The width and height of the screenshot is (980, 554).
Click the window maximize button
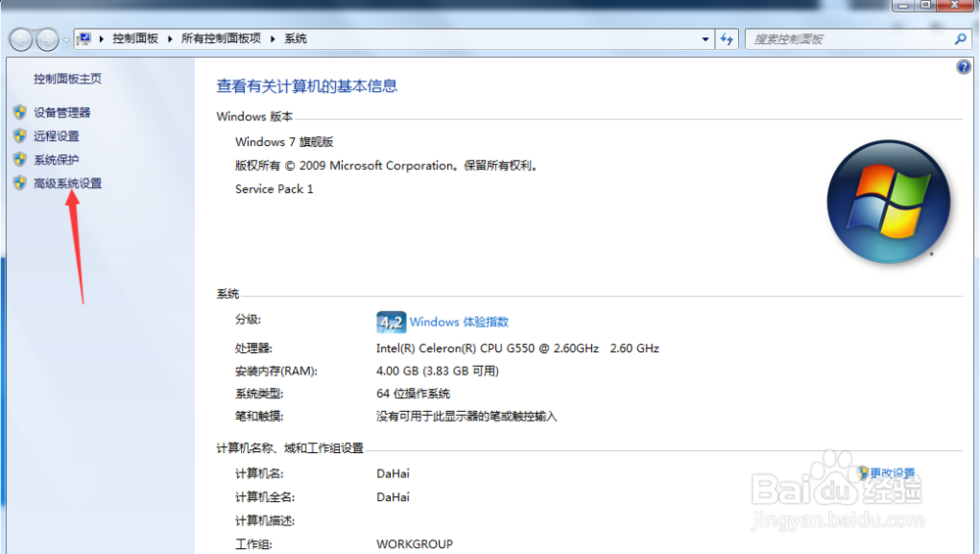(x=926, y=6)
